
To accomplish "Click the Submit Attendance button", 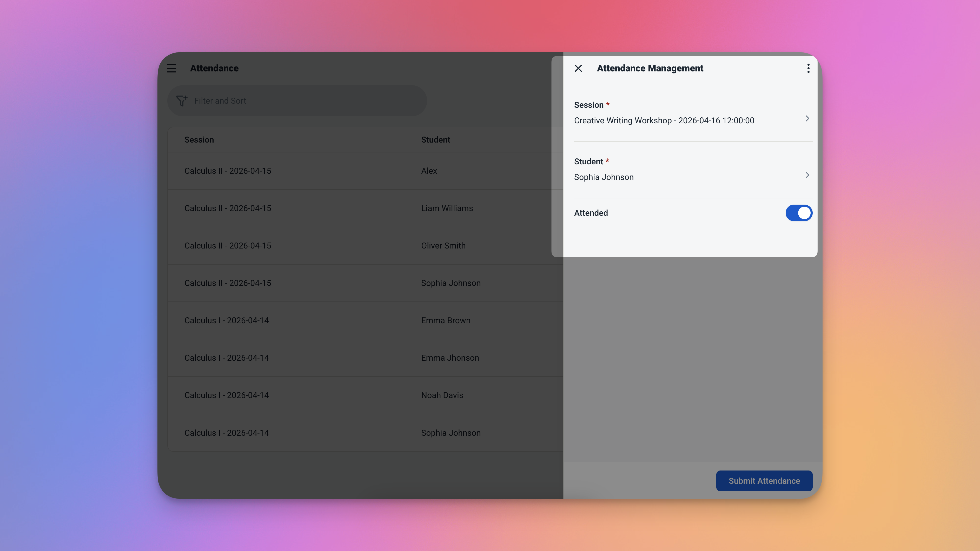I will [x=764, y=481].
